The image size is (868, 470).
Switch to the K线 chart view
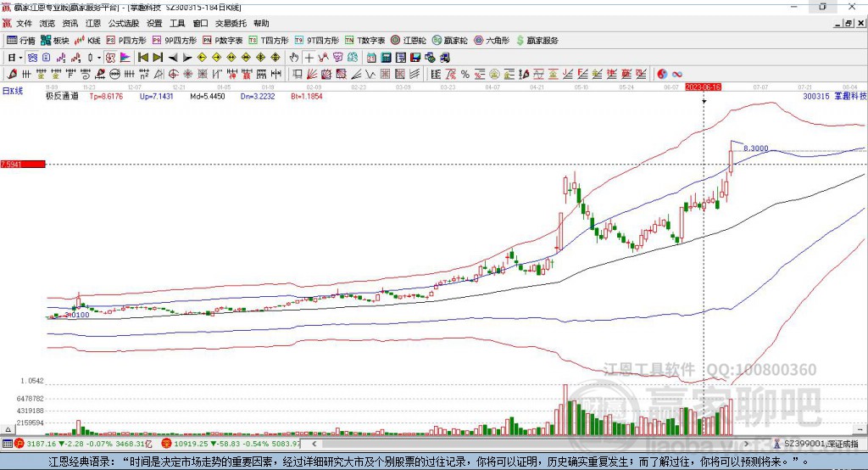point(88,40)
